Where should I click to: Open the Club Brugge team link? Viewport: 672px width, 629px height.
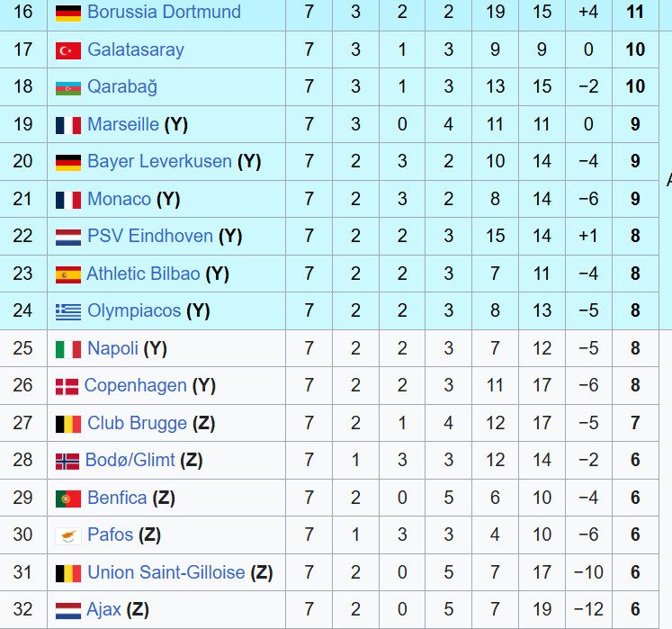coord(137,423)
